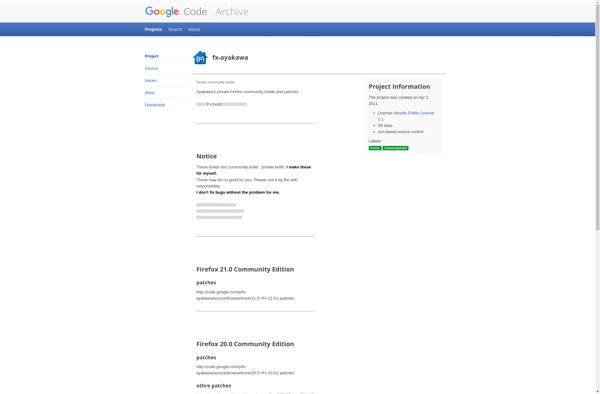Viewport: 600px width, 394px height.
Task: Click the Firefox 21.0 Community Edition heading
Action: (x=245, y=269)
